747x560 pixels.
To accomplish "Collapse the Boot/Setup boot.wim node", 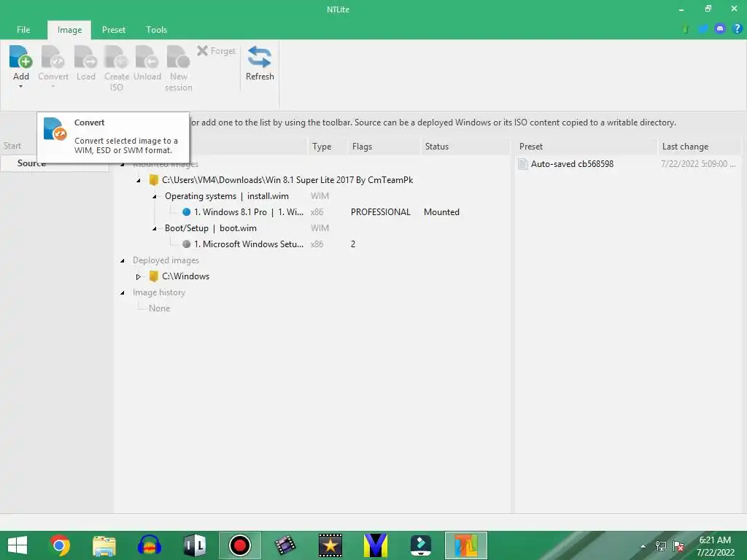I will point(155,228).
